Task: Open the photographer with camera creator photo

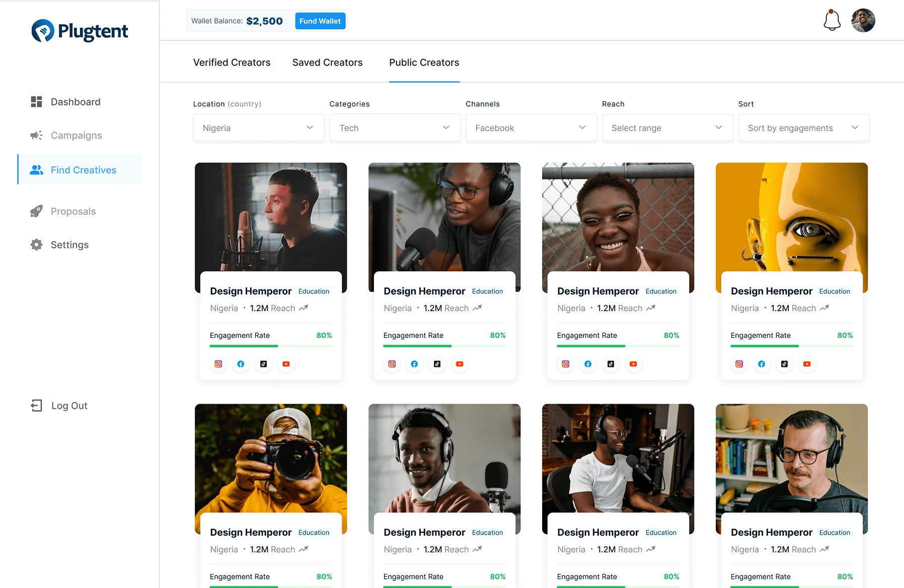Action: (x=271, y=458)
